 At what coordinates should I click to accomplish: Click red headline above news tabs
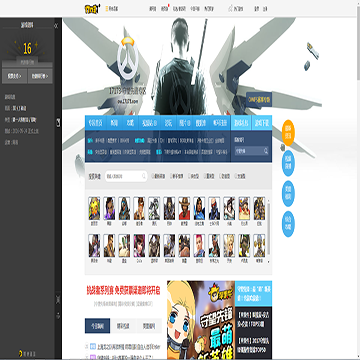pyautogui.click(x=123, y=290)
